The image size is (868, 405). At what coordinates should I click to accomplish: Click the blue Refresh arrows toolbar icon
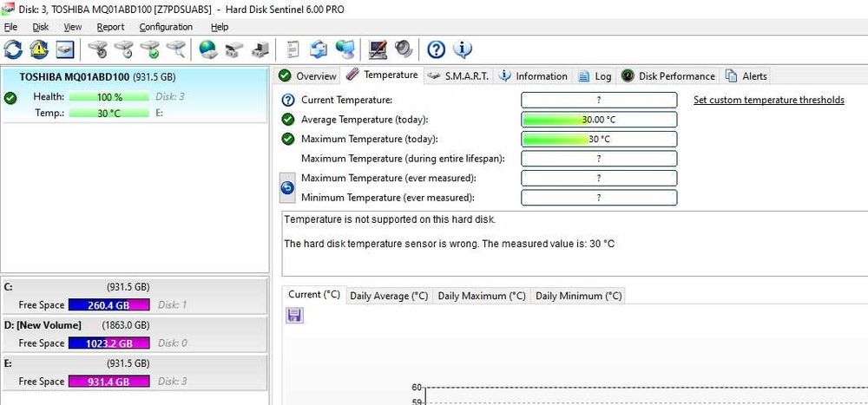click(13, 49)
